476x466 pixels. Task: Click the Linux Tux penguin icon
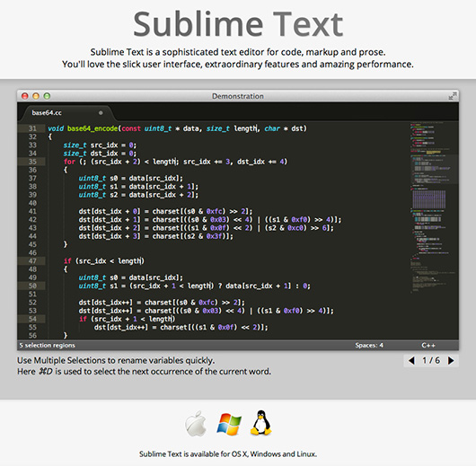(x=260, y=423)
